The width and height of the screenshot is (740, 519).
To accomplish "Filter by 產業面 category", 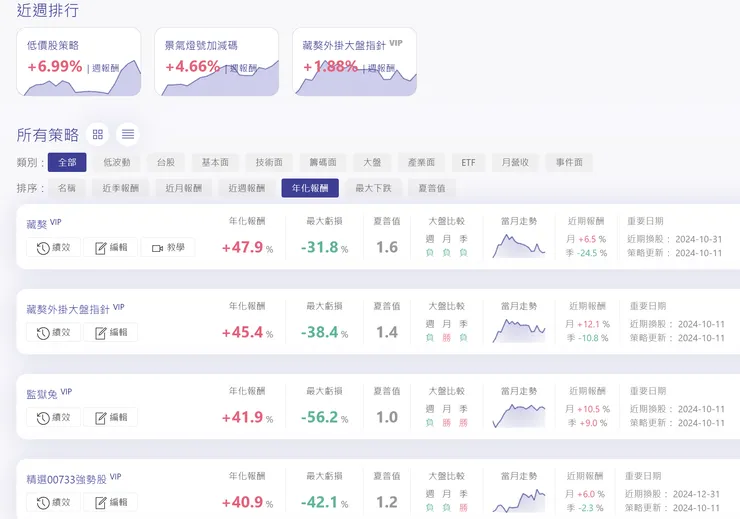I will click(421, 162).
